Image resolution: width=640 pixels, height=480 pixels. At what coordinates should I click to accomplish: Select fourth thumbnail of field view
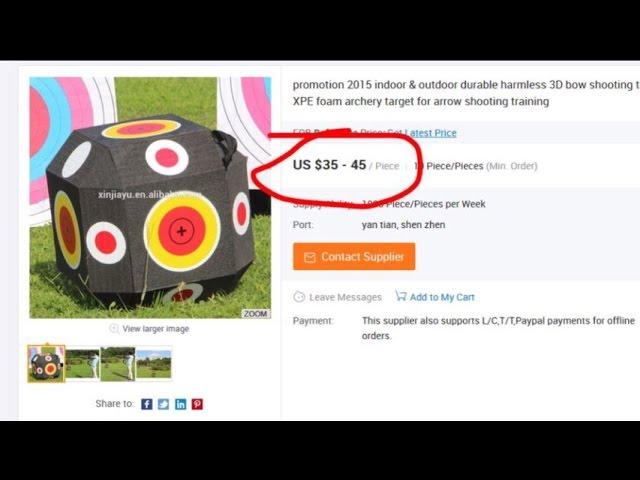click(x=153, y=364)
